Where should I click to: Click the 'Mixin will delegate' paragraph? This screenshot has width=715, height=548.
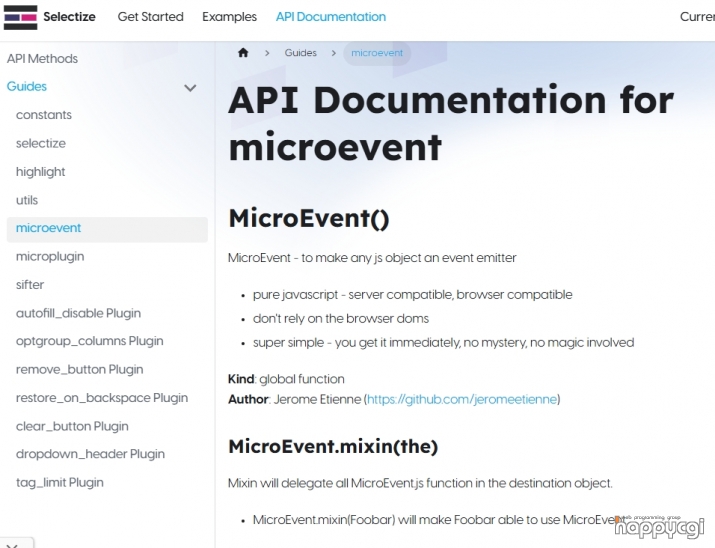(x=420, y=483)
